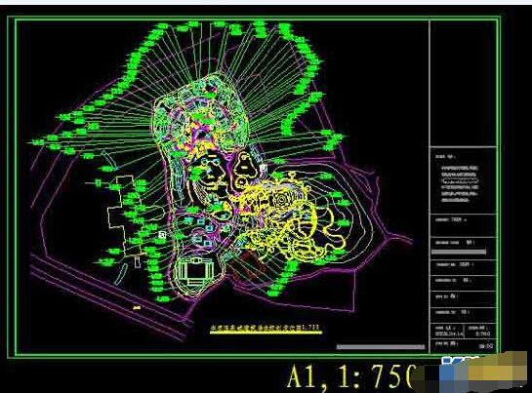Select the yellow underlined drawing title
The width and height of the screenshot is (532, 393).
coord(266,329)
